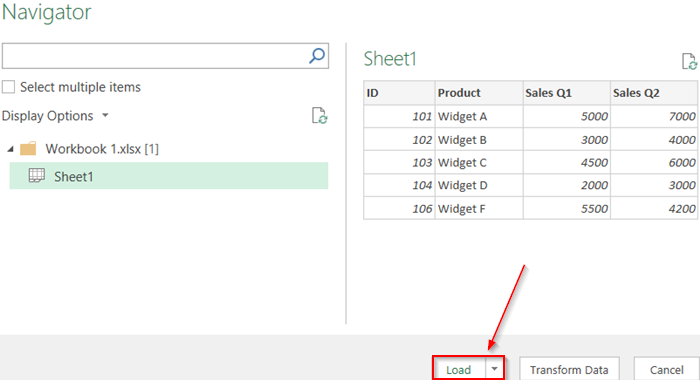Click the Sales Q1 column header

[567, 93]
